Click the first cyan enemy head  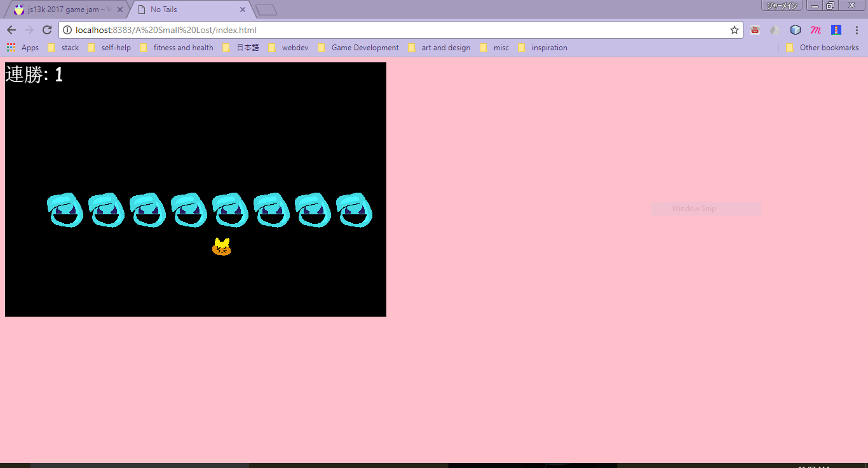pyautogui.click(x=65, y=210)
